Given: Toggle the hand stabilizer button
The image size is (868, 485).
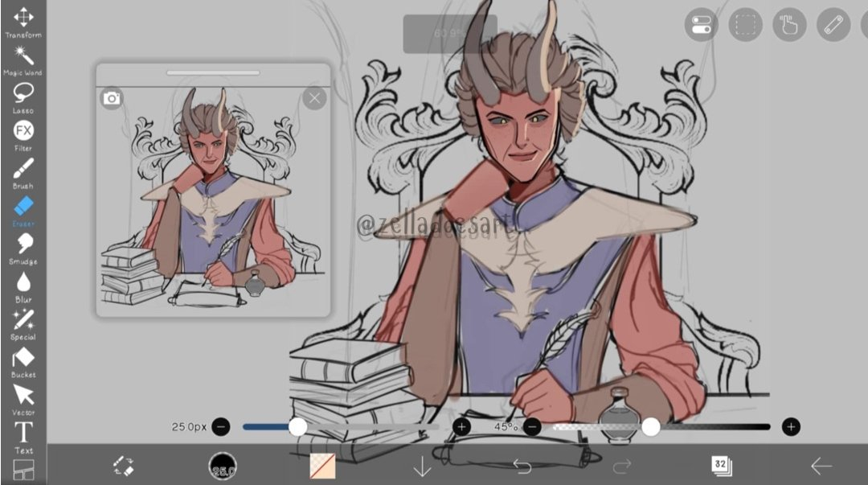Looking at the screenshot, I should point(789,26).
